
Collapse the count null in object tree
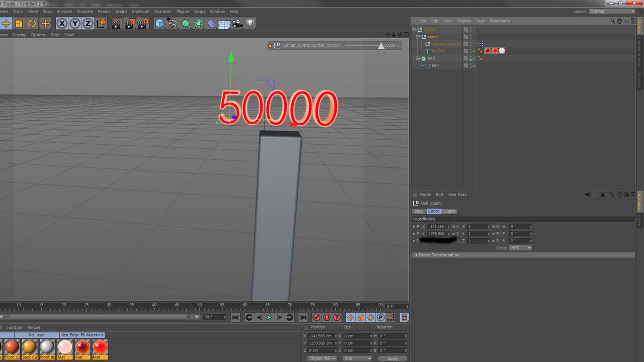click(x=418, y=37)
